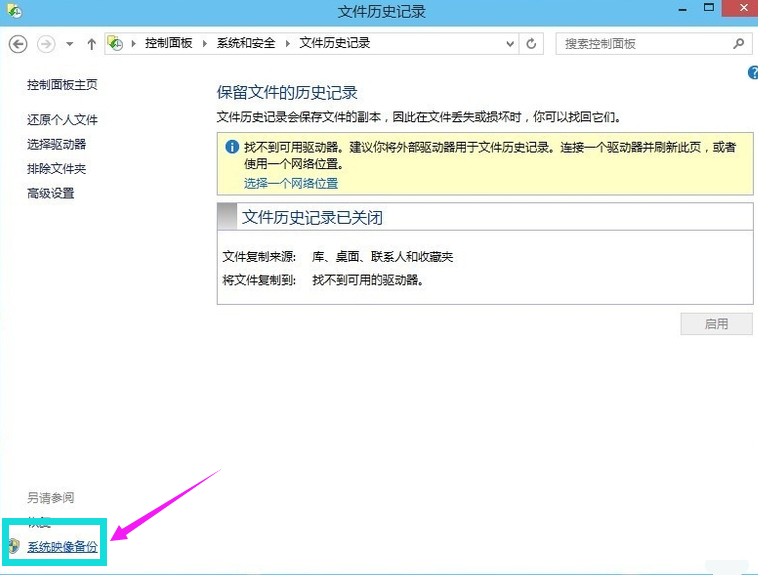Screen dimensions: 758x575
Task: Click the search magnifier icon
Action: [x=739, y=44]
